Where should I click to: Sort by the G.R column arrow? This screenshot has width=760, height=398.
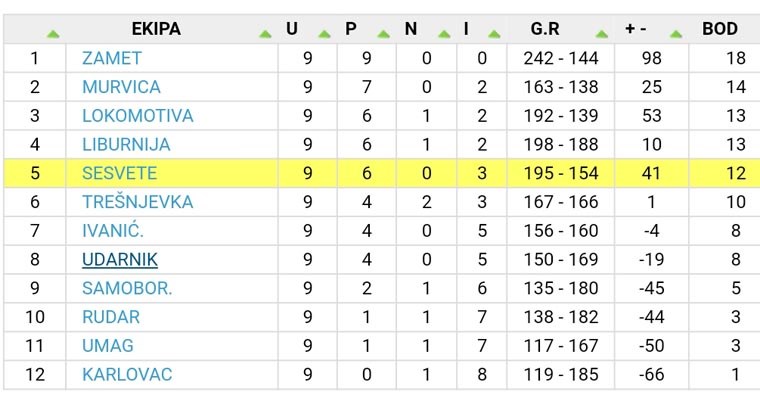[602, 34]
